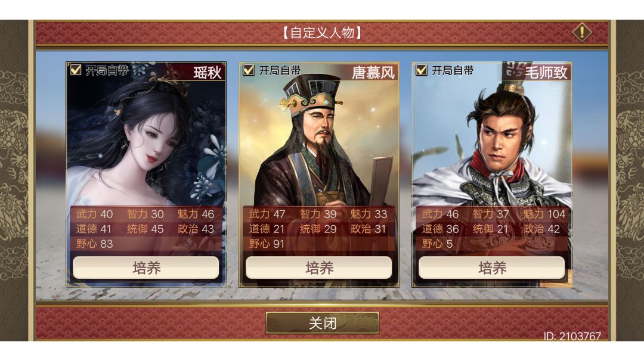Toggle 开局自带 checkbox for 毛师致
Viewport: 644px width, 361px height.
[x=422, y=70]
